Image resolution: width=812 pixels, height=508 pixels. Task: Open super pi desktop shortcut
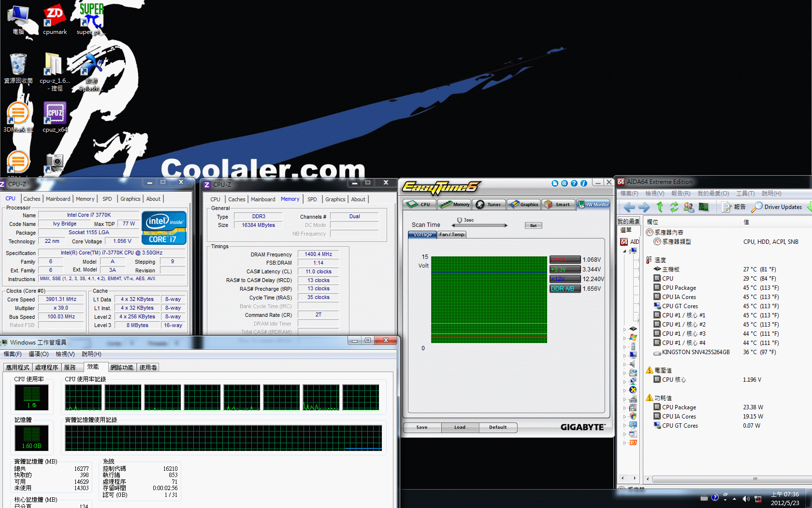pyautogui.click(x=91, y=20)
